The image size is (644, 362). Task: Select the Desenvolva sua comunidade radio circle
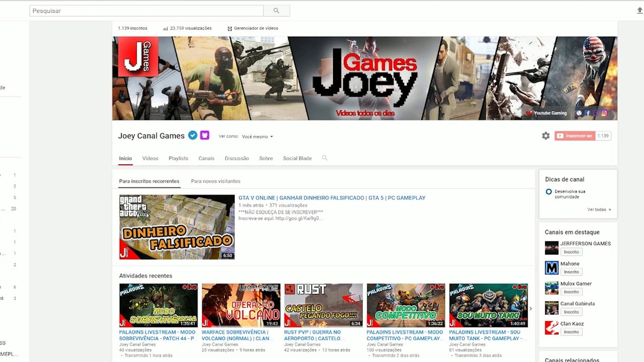549,192
